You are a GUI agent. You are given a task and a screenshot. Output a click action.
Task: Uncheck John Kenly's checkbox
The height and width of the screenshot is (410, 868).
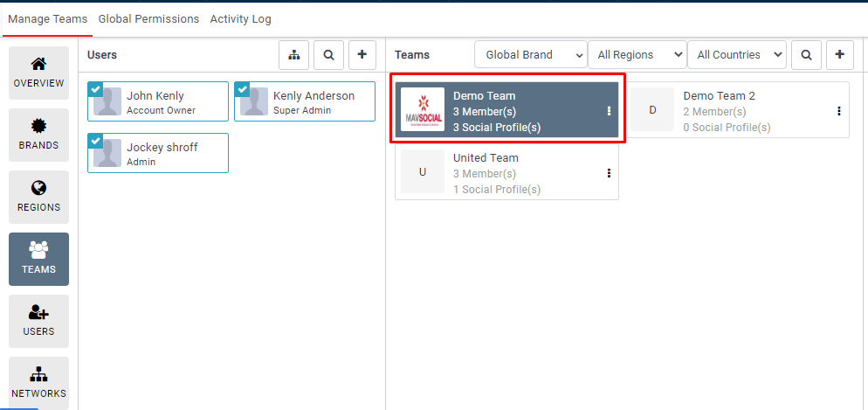95,88
